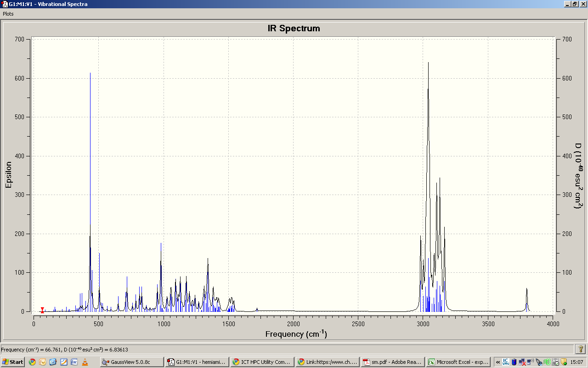
Task: Click the 700 tick label on the Epsilon axis
Action: [x=19, y=39]
